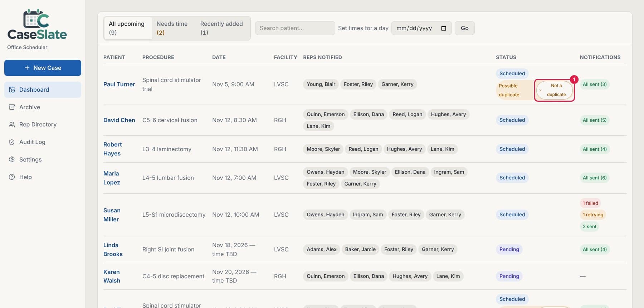
Task: Click the Rep Directory people icon
Action: tap(12, 124)
